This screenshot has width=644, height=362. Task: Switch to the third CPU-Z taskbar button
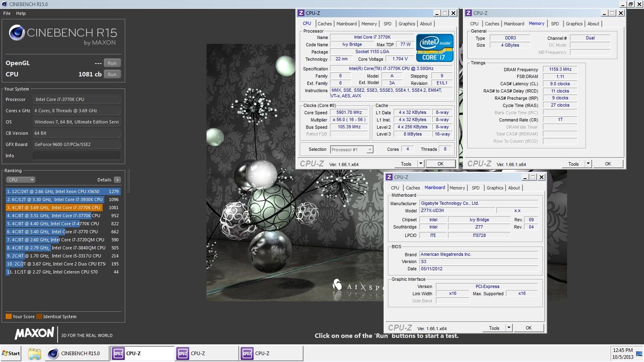(271, 353)
